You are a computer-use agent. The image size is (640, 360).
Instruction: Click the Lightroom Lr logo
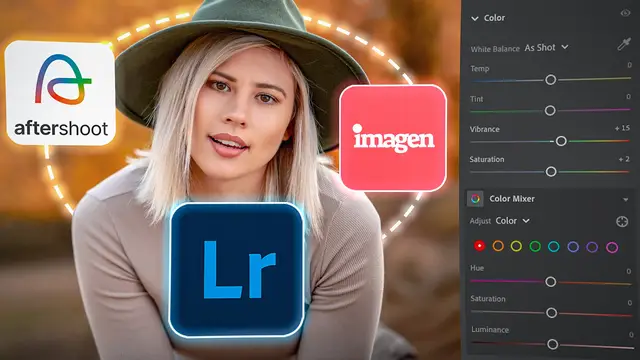coord(237,270)
